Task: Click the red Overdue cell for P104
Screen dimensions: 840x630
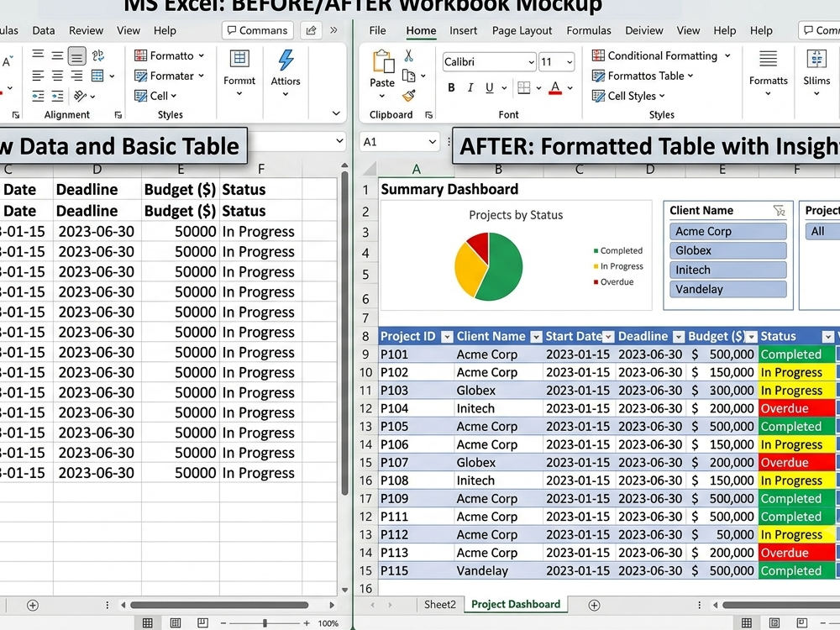Action: 796,409
